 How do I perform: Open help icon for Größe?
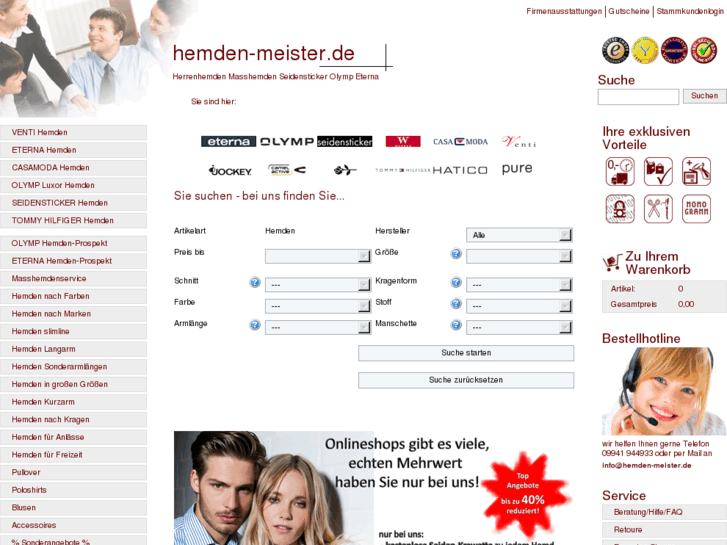click(456, 253)
